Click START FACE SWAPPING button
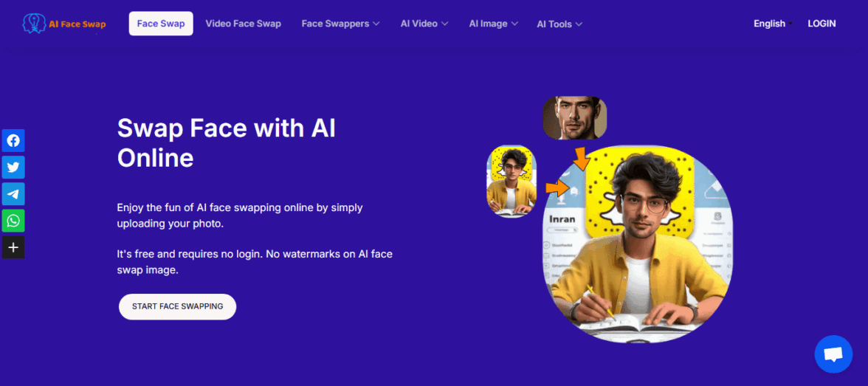 click(x=178, y=306)
